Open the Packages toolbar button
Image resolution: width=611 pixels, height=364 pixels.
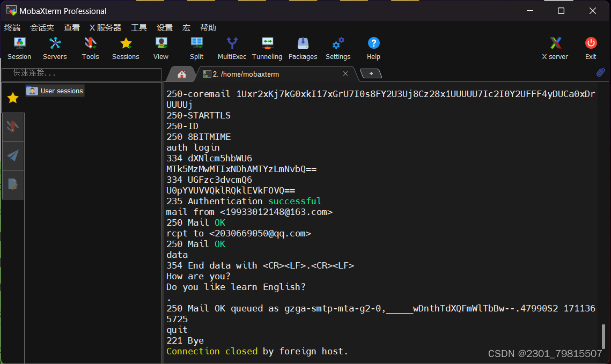click(303, 48)
